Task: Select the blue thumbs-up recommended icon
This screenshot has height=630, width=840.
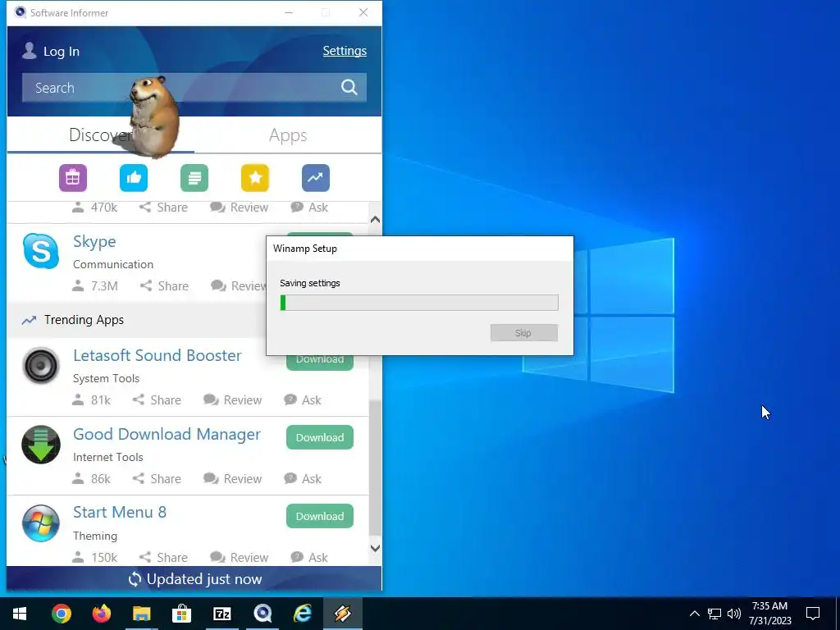Action: tap(134, 178)
